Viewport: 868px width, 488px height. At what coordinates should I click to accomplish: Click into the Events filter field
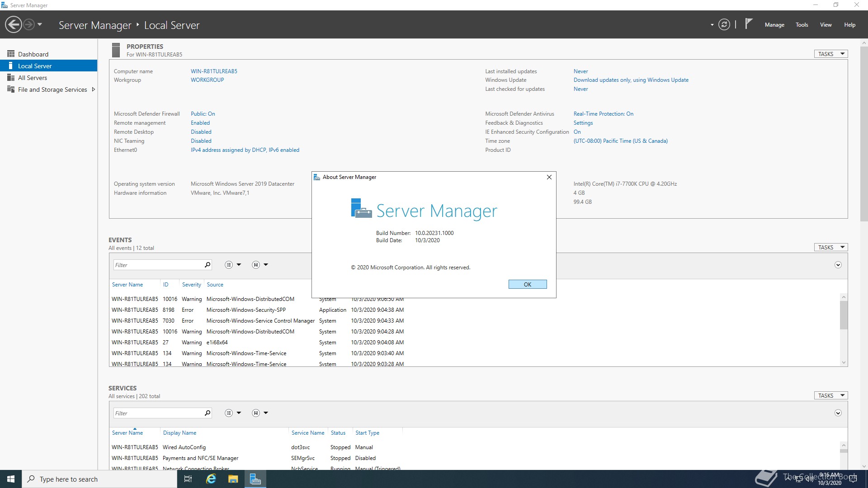point(157,265)
